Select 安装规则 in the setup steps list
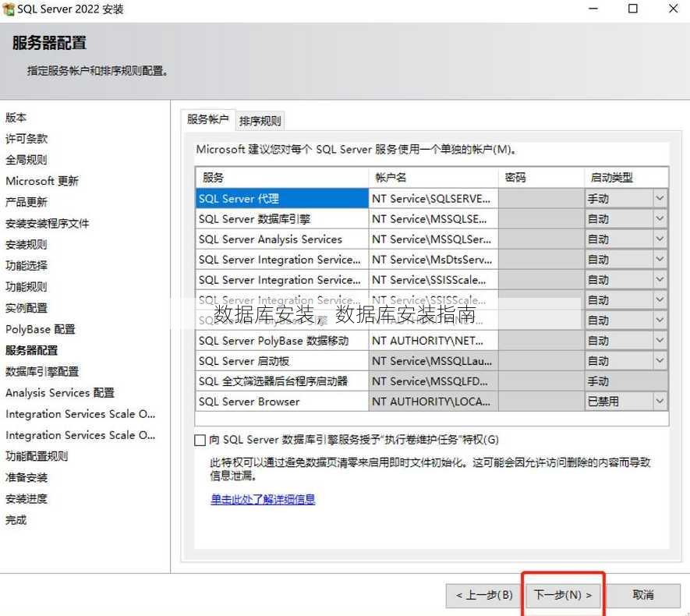 pyautogui.click(x=27, y=245)
